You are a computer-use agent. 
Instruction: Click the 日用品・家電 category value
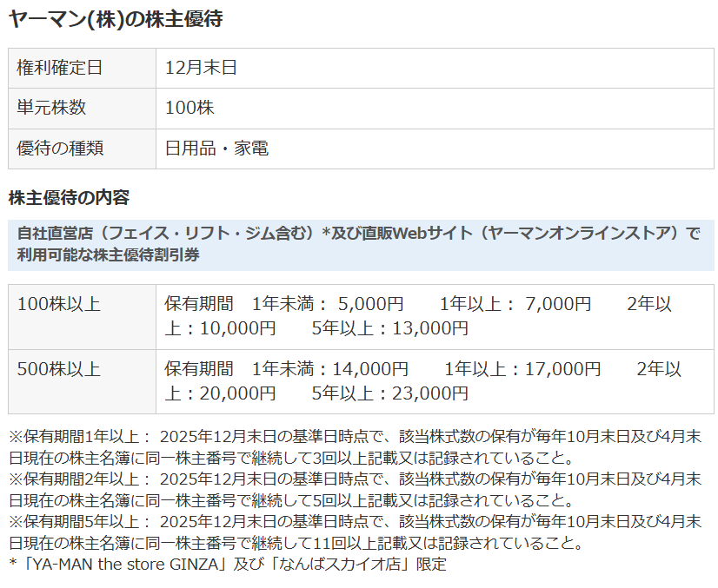[x=216, y=149]
